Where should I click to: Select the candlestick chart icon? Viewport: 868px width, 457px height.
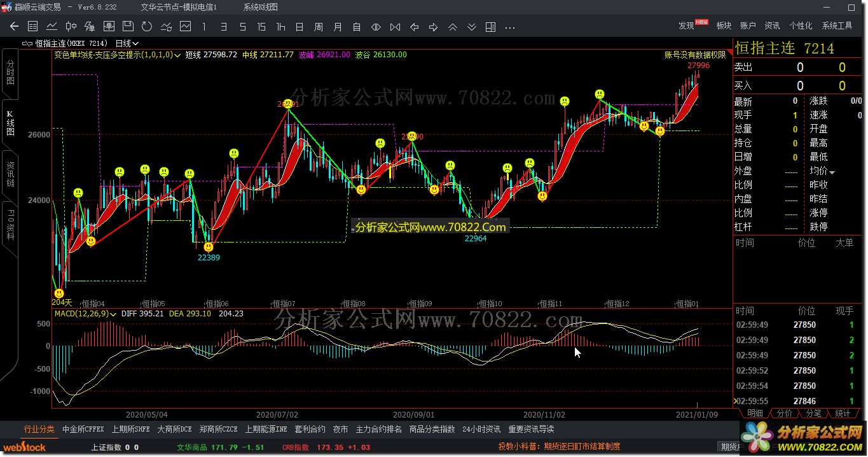pyautogui.click(x=71, y=27)
